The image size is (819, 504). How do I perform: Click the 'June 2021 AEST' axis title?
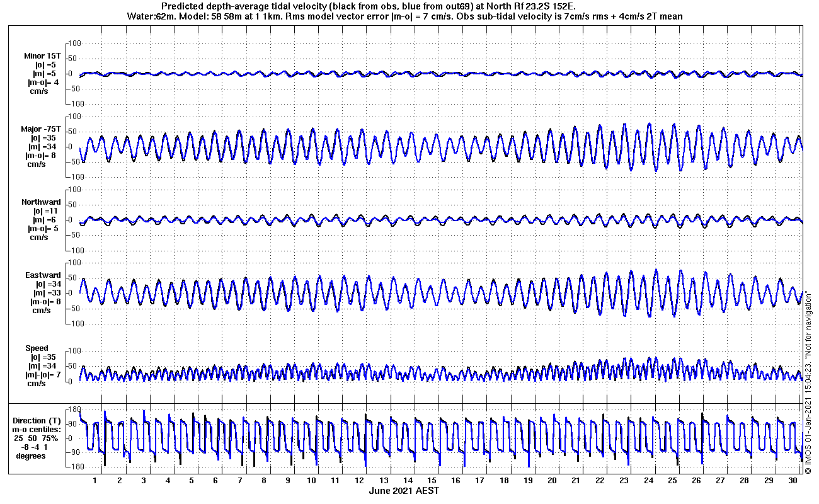click(404, 491)
